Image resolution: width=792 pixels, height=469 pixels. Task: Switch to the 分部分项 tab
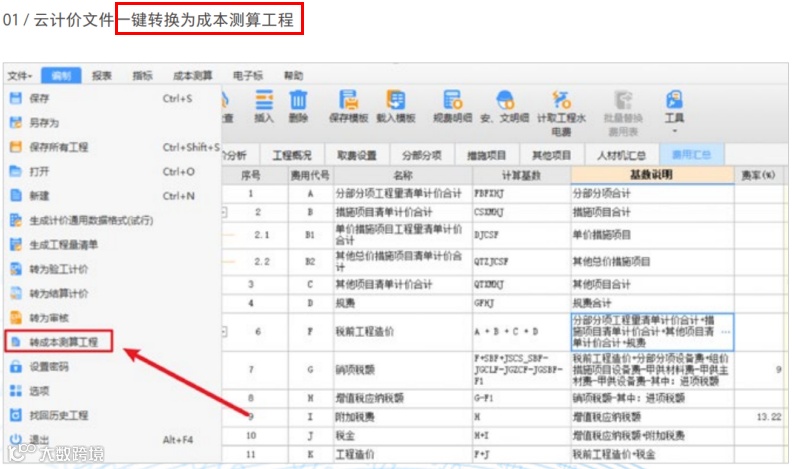(422, 155)
